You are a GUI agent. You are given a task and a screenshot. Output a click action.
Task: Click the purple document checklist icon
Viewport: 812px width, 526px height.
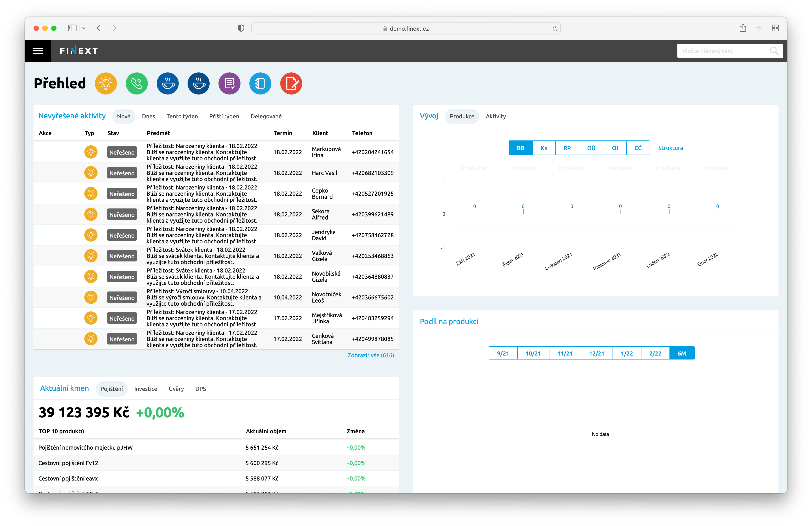(229, 84)
